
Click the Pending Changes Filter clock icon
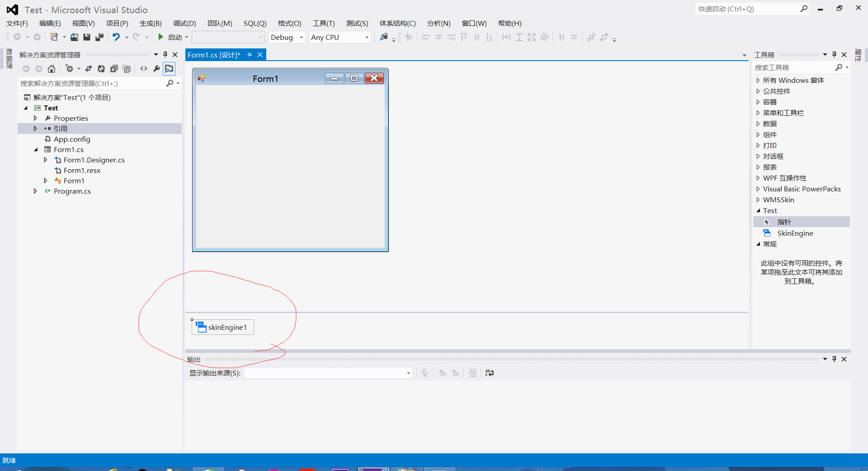(69, 69)
